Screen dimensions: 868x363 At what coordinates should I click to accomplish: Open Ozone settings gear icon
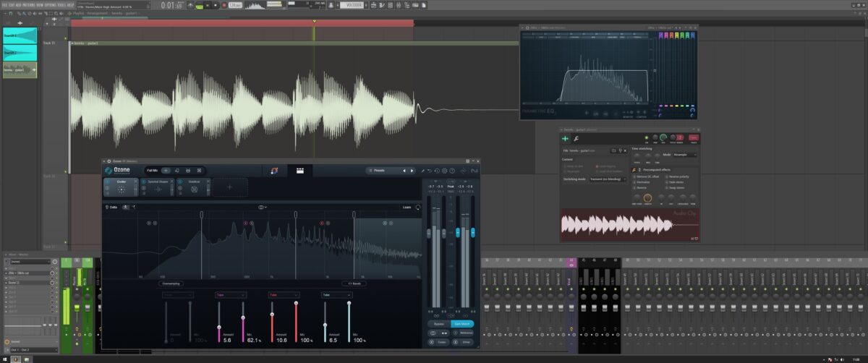444,171
